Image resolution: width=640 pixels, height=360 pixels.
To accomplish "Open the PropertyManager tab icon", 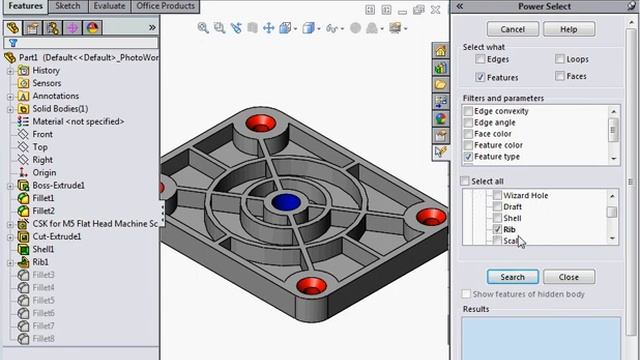I will [x=33, y=28].
